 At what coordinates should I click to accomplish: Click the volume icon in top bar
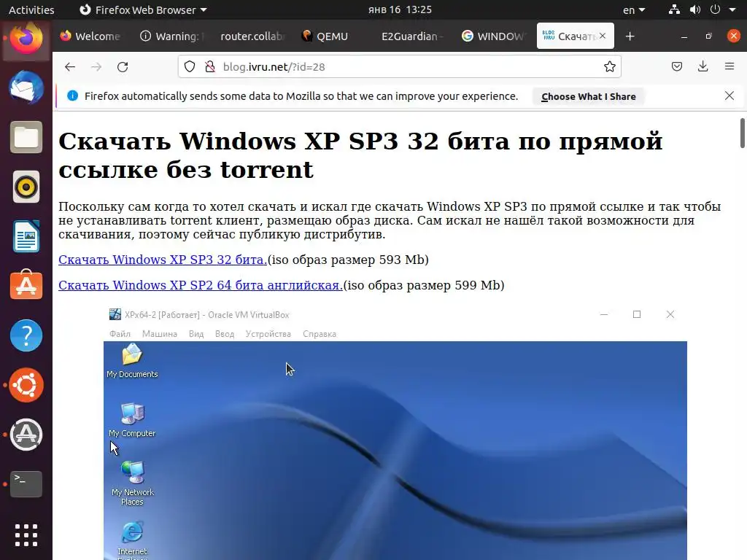pos(695,9)
